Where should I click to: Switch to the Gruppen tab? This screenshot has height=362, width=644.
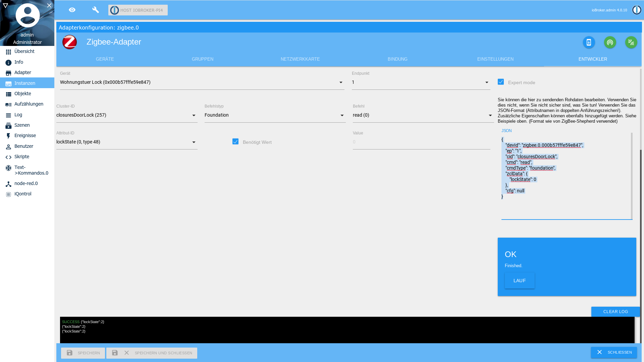pyautogui.click(x=203, y=59)
